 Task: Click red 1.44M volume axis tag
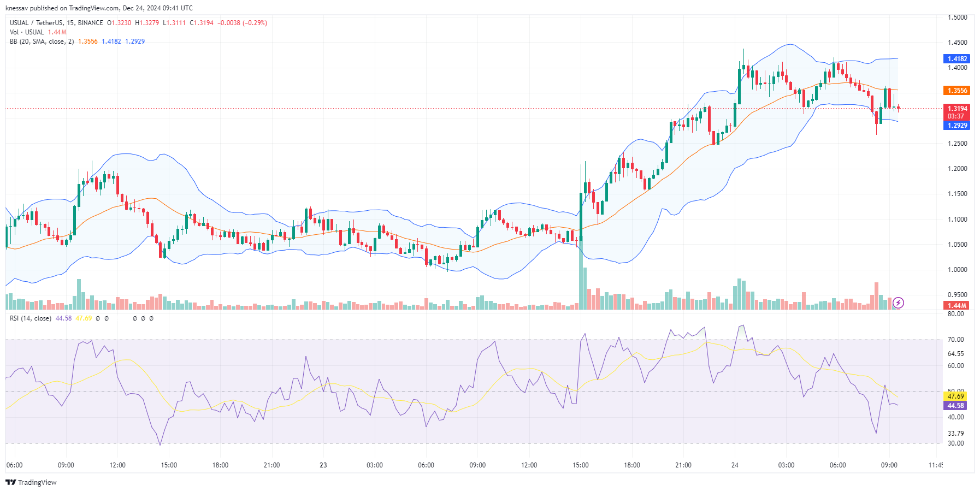957,306
